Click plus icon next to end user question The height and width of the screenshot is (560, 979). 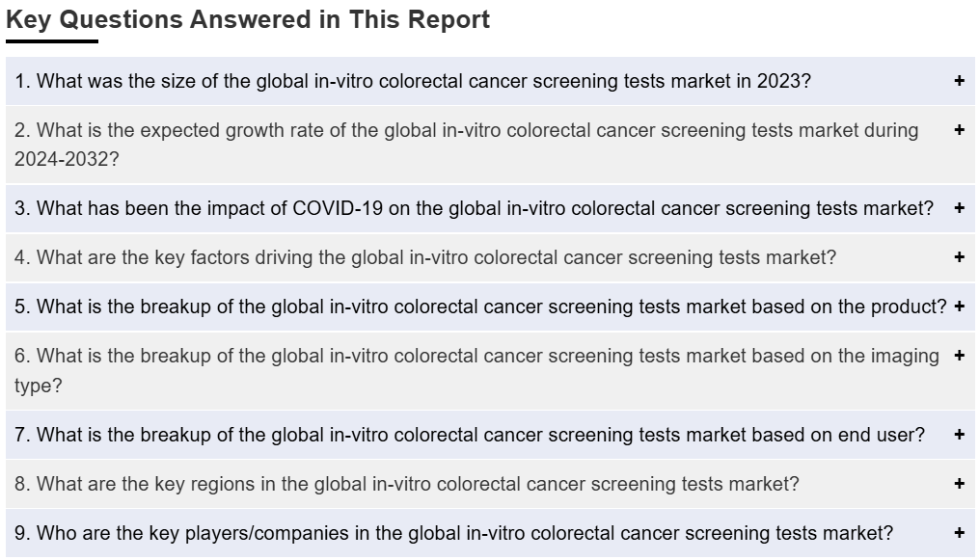pos(959,434)
